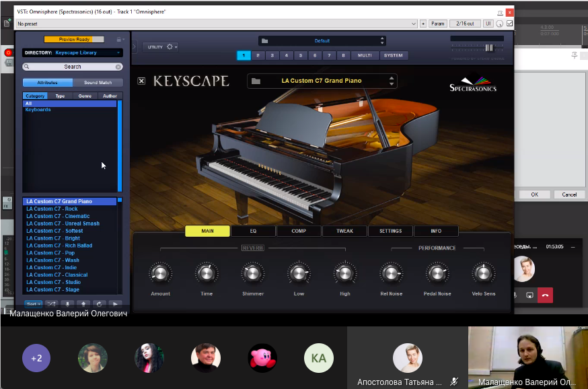Click the browser lock icon
Image resolution: width=588 pixels, height=389 pixels.
(119, 40)
